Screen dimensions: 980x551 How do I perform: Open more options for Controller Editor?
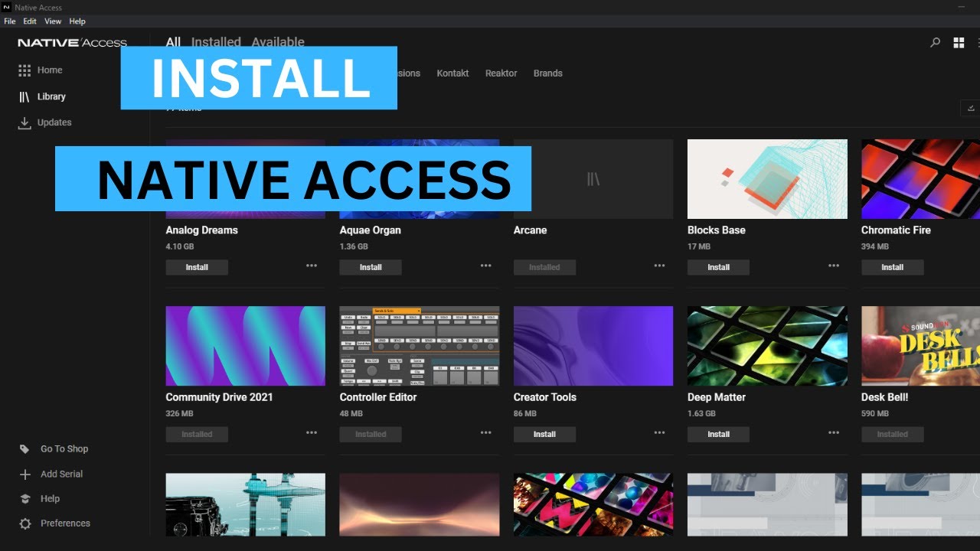point(486,433)
